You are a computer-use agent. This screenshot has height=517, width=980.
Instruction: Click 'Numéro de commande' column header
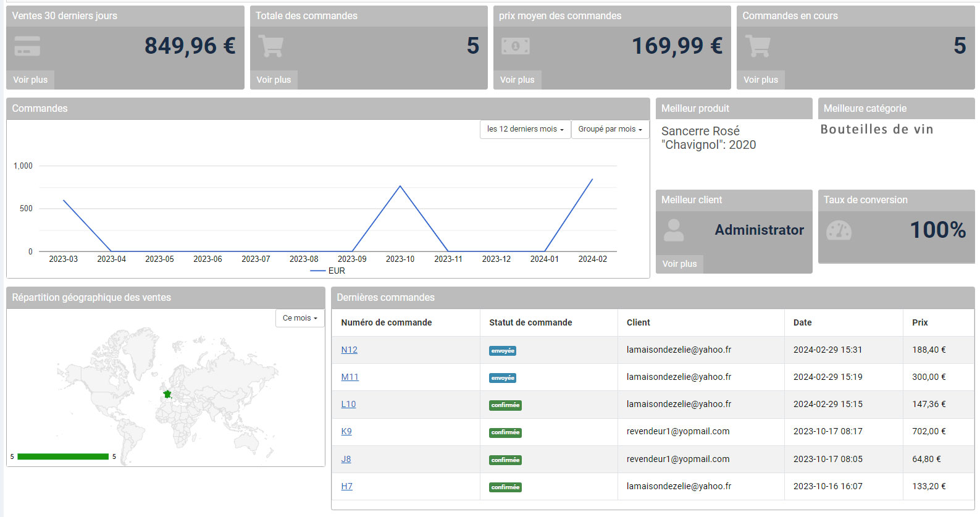pos(387,322)
